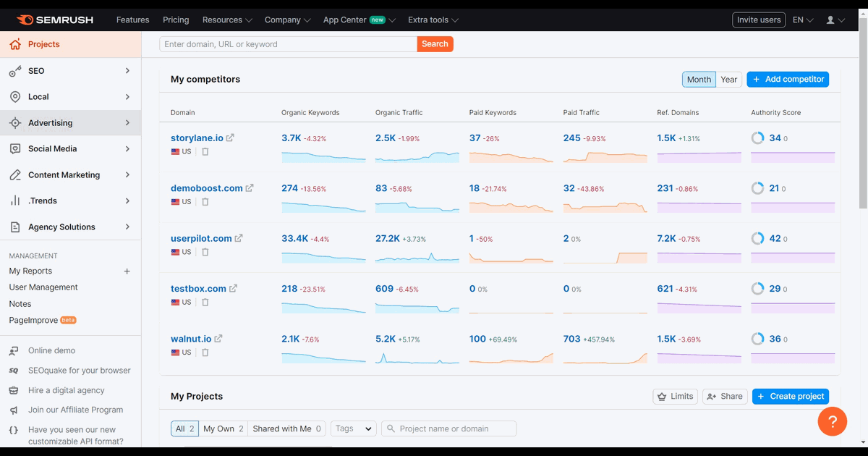Click the orange Search button
Screen dimensions: 868x456
tap(435, 44)
